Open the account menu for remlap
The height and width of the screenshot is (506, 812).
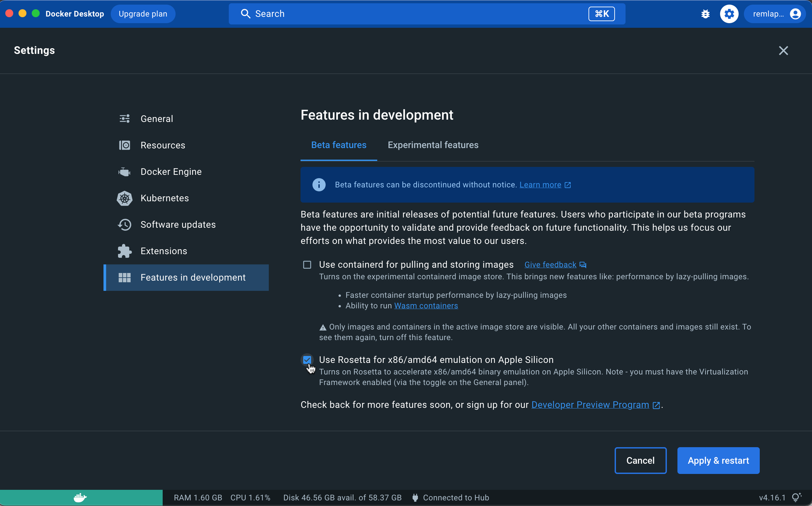[x=775, y=14]
